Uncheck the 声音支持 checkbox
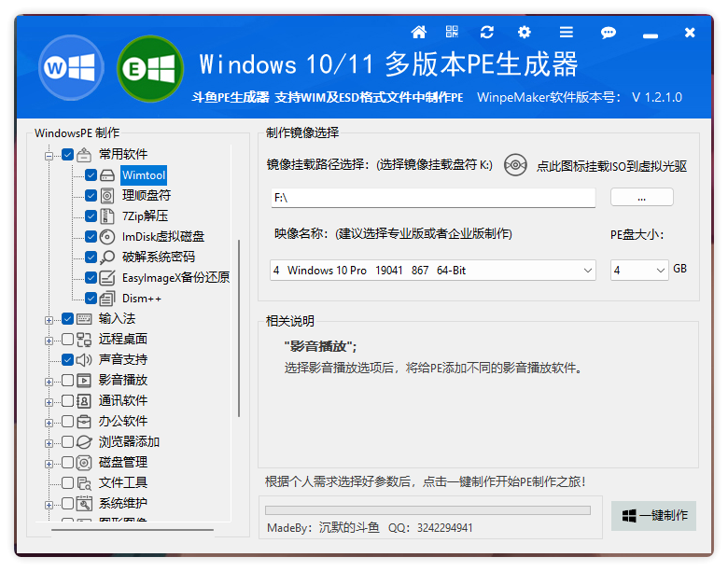Screen dimensions: 728x571 (68, 360)
